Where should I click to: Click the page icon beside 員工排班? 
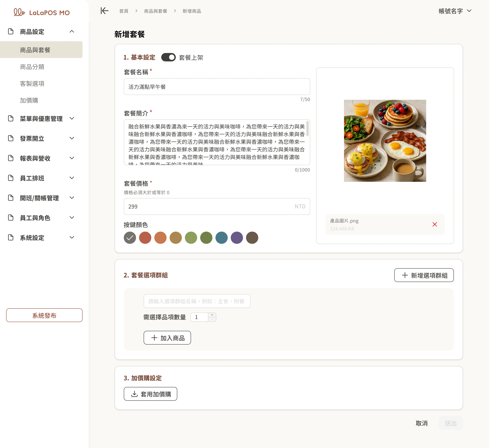(11, 178)
